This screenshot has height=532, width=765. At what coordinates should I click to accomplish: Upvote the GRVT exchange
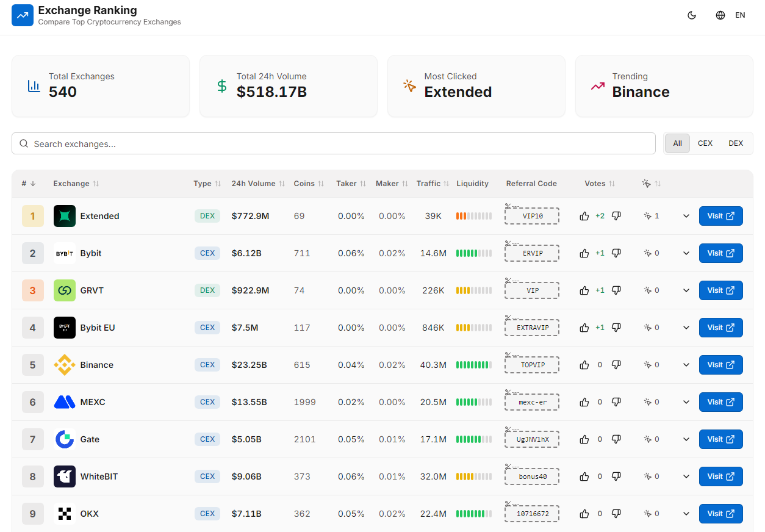coord(584,290)
